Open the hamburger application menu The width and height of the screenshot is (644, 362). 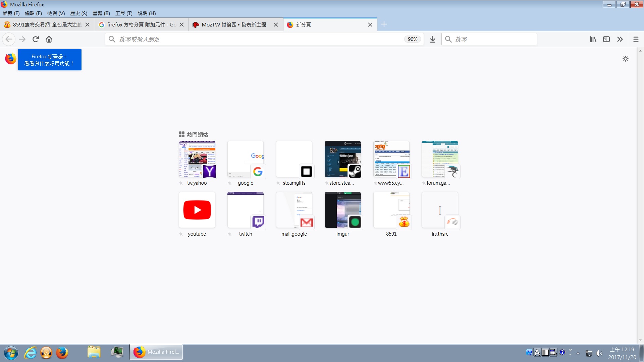click(636, 39)
